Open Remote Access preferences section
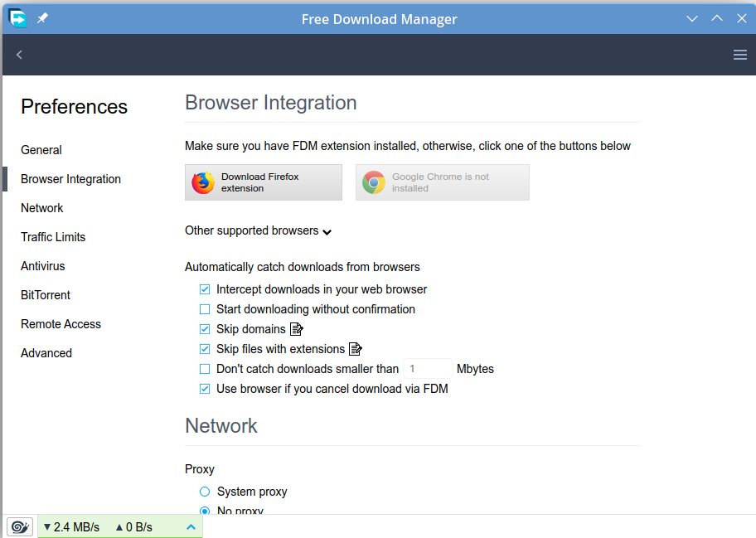This screenshot has height=538, width=756. [61, 324]
